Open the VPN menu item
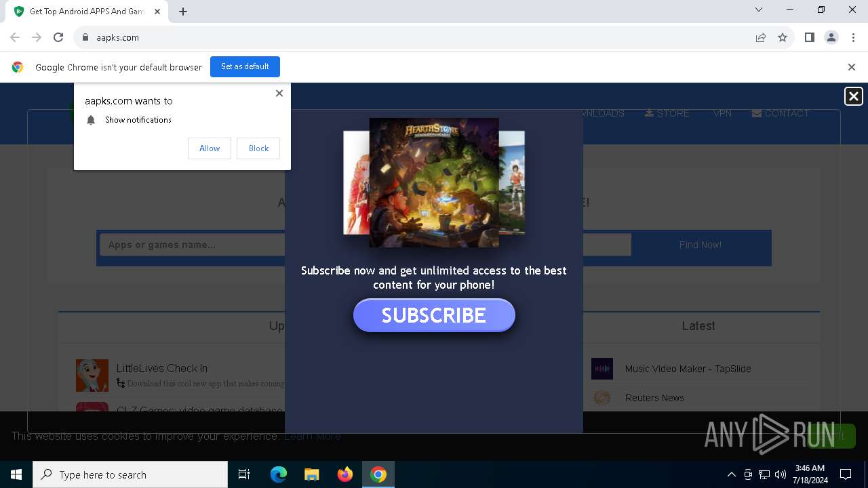Image resolution: width=868 pixels, height=488 pixels. tap(722, 113)
